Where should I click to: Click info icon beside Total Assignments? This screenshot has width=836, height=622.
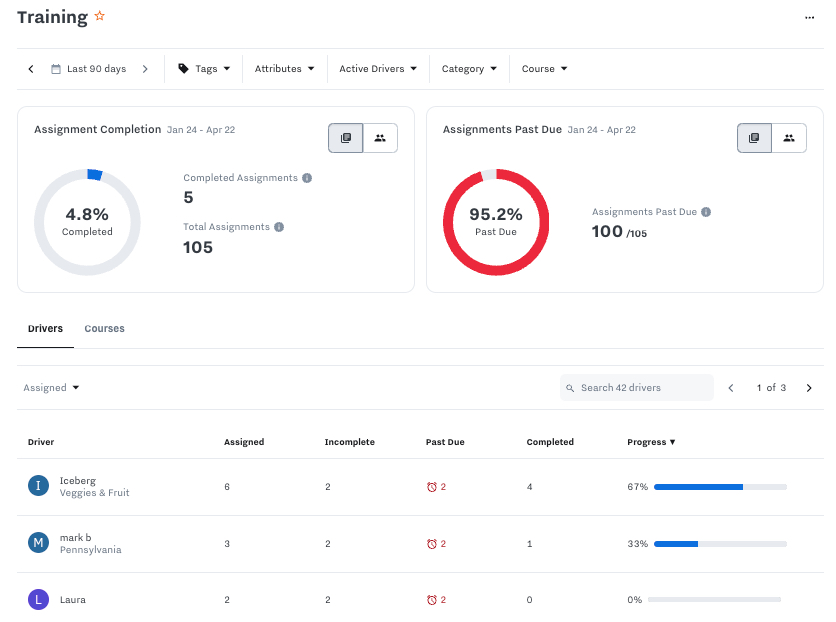(x=279, y=227)
